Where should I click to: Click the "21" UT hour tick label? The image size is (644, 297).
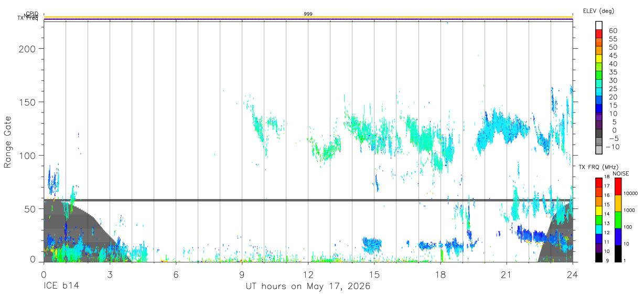tap(507, 274)
